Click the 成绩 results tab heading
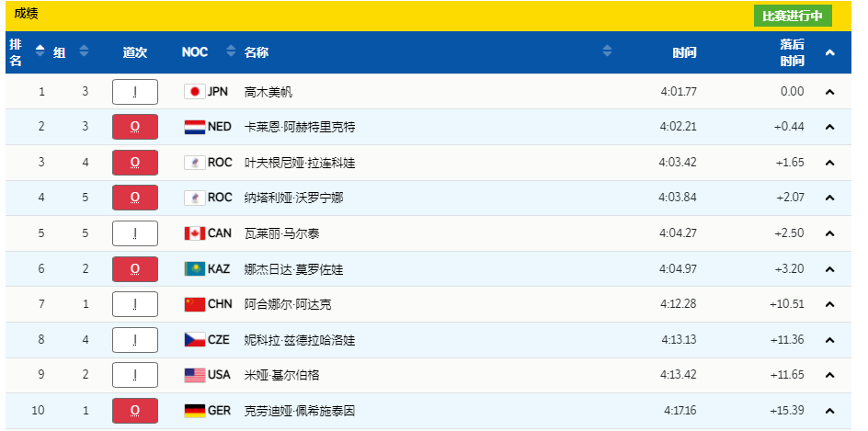Screen dimensions: 868x431 tap(26, 14)
